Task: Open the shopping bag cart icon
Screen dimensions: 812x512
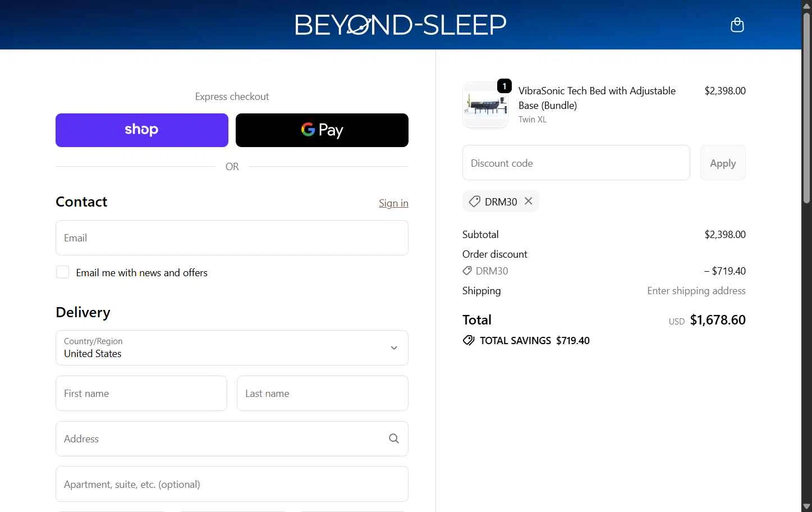Action: (737, 25)
